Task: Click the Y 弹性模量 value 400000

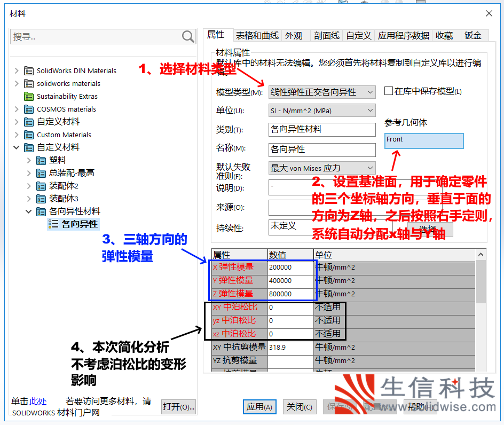Action: click(290, 281)
